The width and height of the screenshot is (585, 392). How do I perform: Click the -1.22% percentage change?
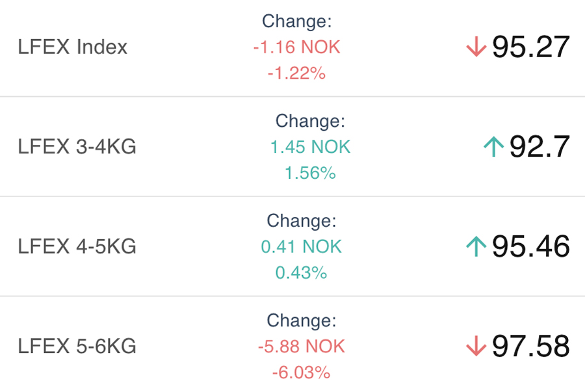click(x=296, y=73)
